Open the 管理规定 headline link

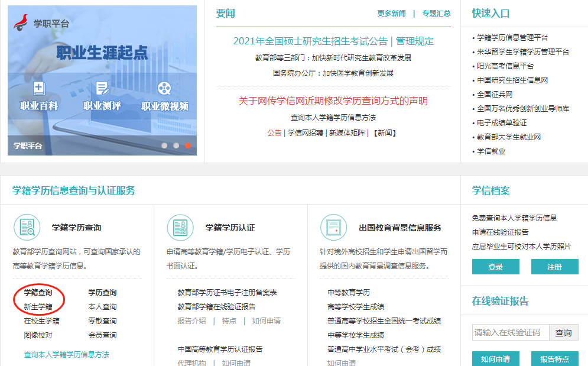pos(415,41)
